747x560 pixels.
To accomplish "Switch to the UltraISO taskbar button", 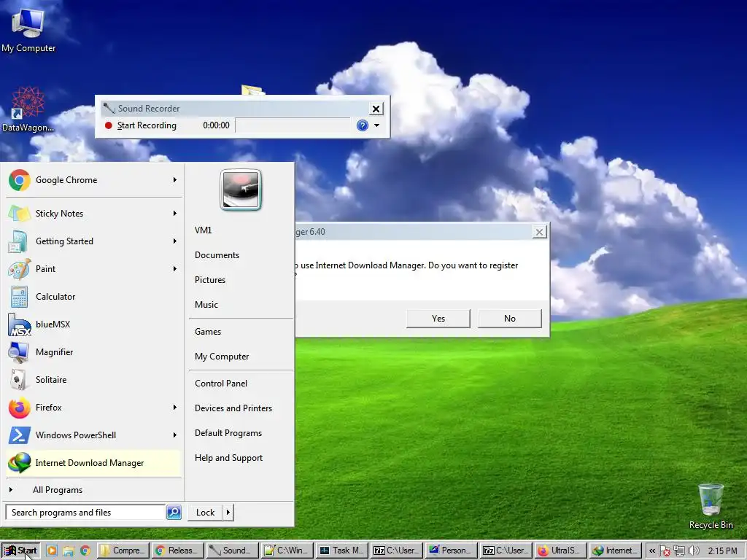I will (560, 551).
